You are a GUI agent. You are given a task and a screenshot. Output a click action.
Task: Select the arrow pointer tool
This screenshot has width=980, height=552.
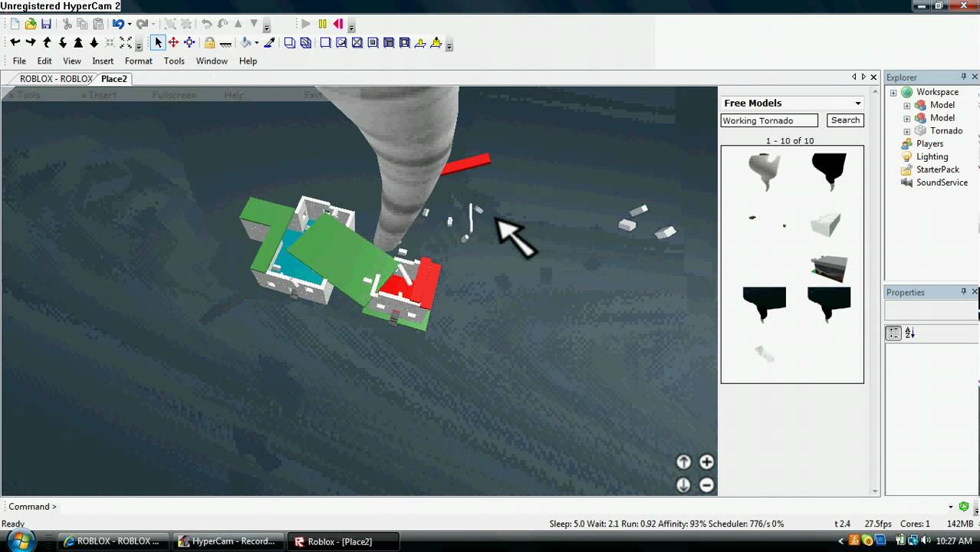(158, 43)
